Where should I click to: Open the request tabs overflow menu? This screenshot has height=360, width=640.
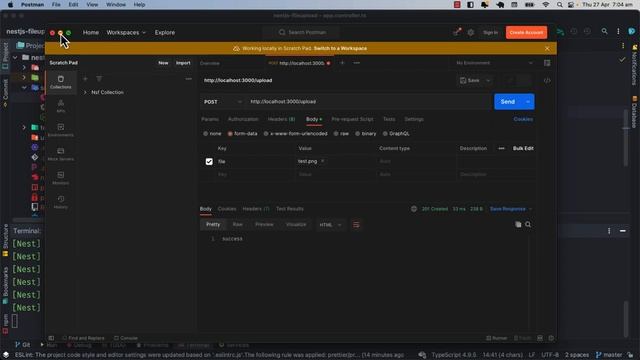tap(357, 63)
